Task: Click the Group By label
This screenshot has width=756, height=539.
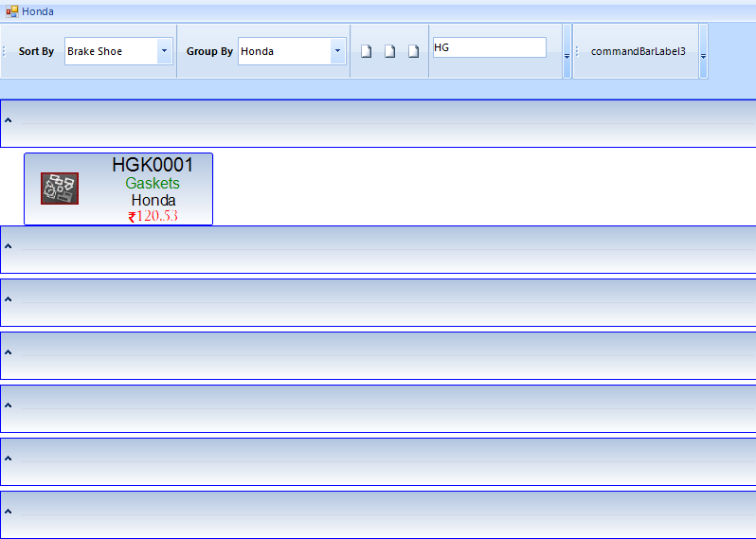Action: coord(209,51)
